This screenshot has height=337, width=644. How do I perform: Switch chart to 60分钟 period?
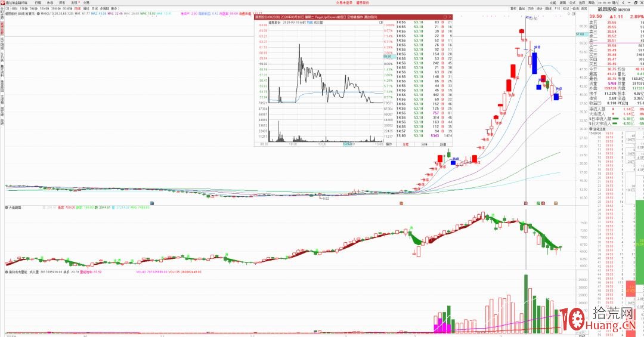(67, 8)
